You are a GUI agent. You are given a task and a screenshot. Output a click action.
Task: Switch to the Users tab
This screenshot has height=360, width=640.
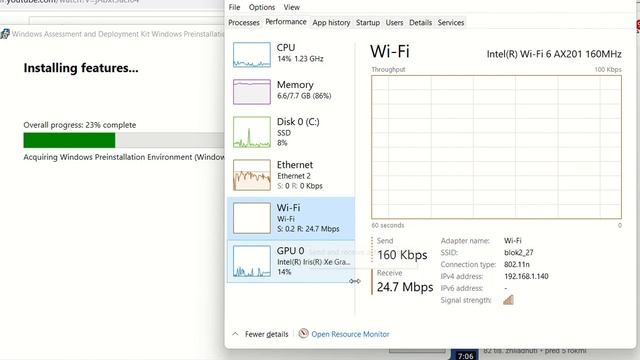394,23
